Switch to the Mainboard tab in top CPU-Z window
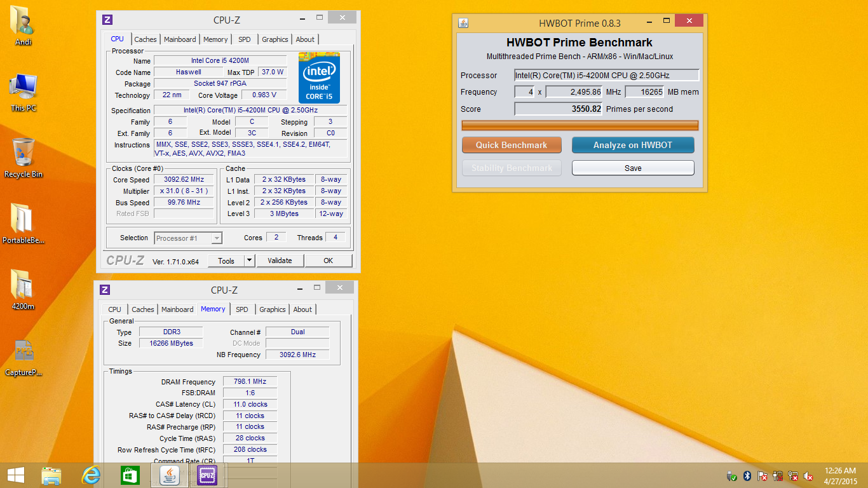Screen dimensions: 868x488 [x=180, y=39]
